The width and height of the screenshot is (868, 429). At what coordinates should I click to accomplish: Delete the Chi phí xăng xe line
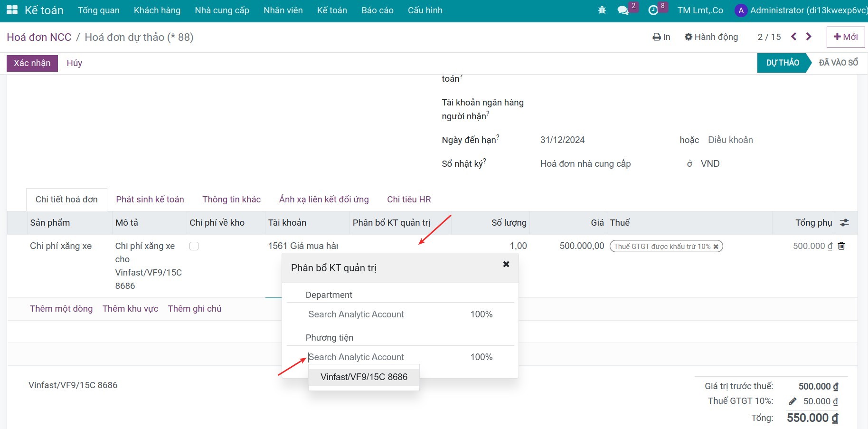point(841,246)
